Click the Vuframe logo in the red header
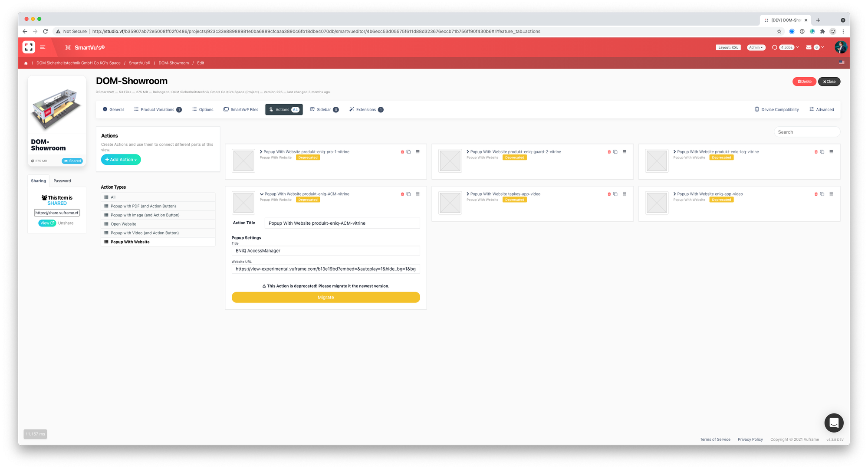This screenshot has width=868, height=469. 29,47
